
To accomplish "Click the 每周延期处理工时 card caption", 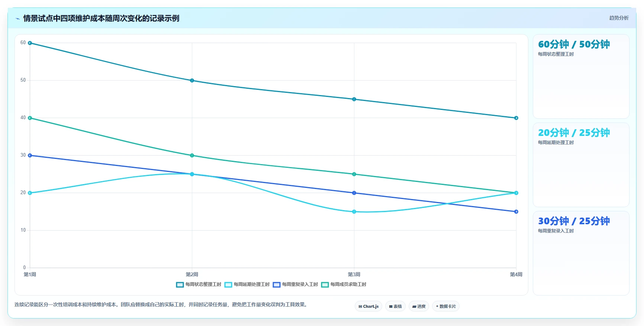I will pyautogui.click(x=556, y=143).
